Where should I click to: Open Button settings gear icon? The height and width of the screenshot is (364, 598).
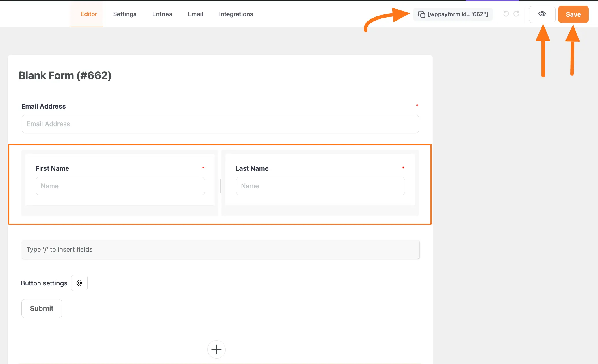tap(79, 283)
